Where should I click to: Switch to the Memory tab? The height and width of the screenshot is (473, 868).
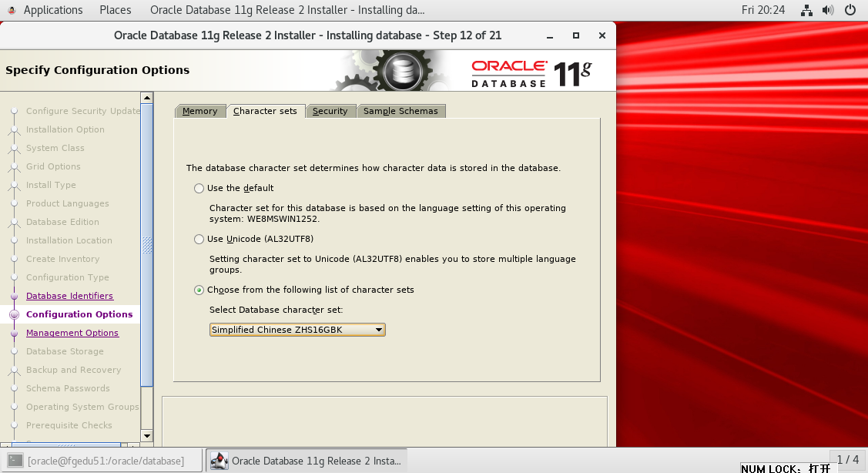(x=199, y=111)
